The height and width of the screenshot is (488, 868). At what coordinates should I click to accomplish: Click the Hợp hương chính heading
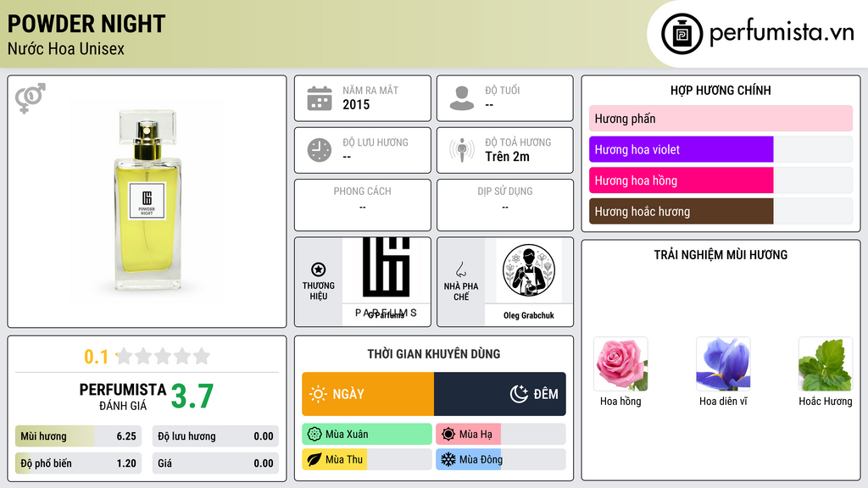[x=721, y=90]
